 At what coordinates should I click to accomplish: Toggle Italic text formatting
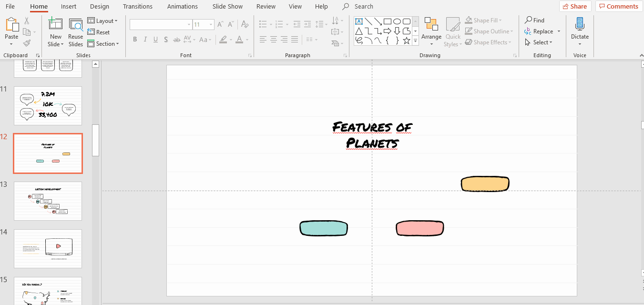pyautogui.click(x=145, y=40)
